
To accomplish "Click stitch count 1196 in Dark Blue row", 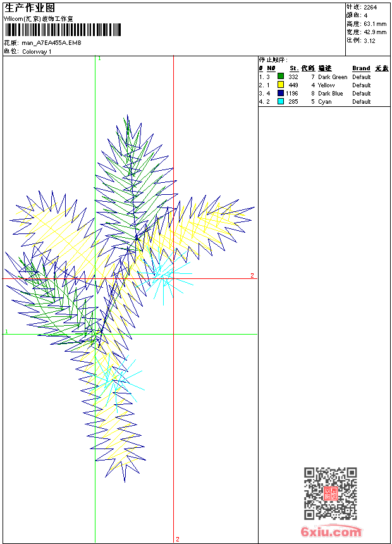I will [x=292, y=94].
